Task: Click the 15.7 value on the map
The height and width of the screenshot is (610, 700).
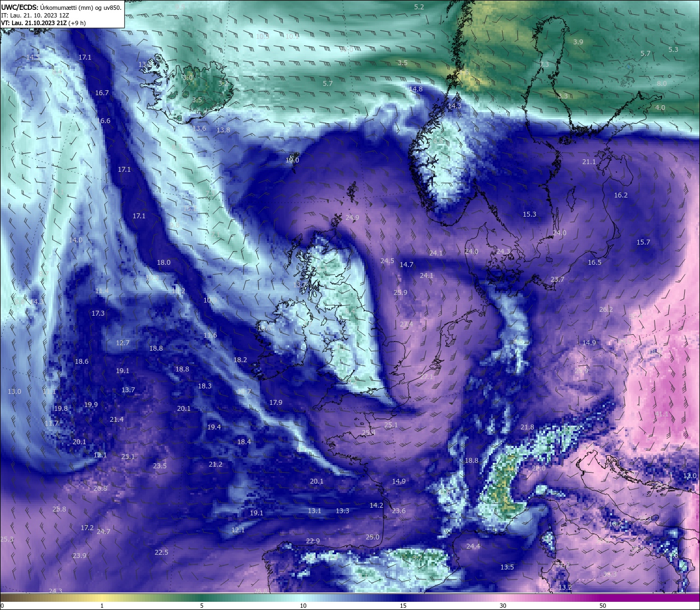Action: point(644,242)
